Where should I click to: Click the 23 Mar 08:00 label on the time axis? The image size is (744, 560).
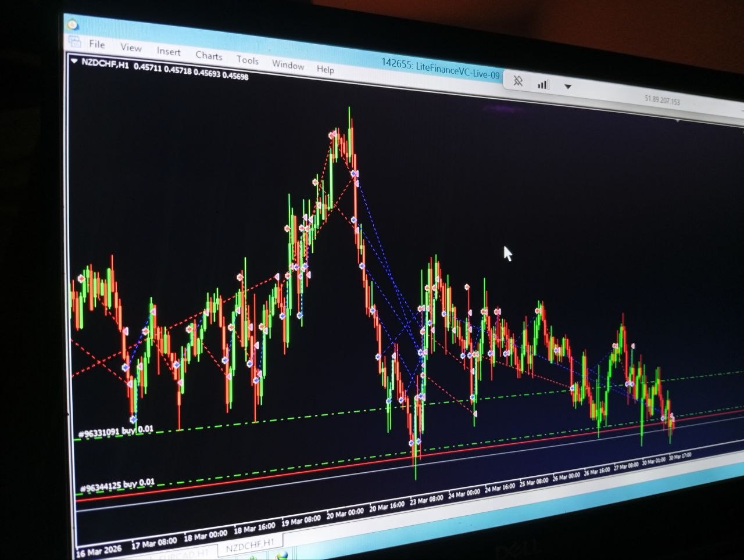[x=427, y=499]
